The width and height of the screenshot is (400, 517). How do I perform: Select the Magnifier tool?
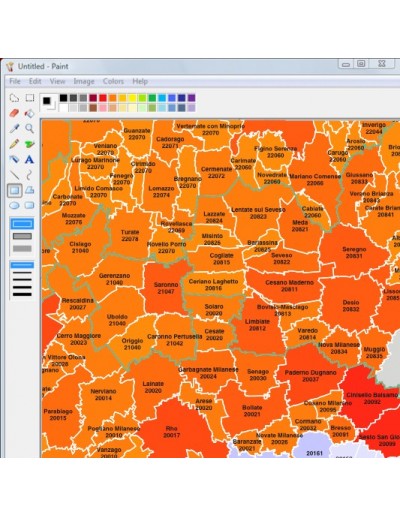tap(30, 128)
